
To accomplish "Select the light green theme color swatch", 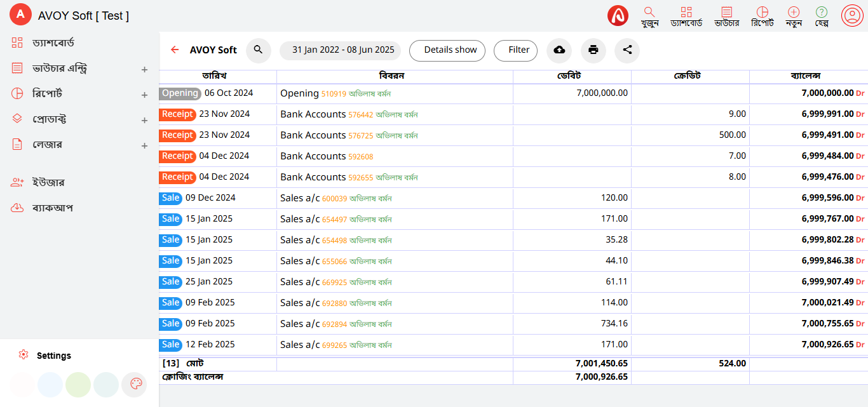I will click(78, 385).
